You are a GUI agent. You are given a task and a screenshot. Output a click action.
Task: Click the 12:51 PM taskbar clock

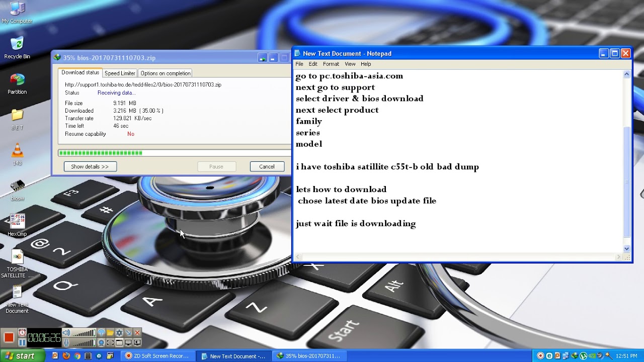(626, 356)
